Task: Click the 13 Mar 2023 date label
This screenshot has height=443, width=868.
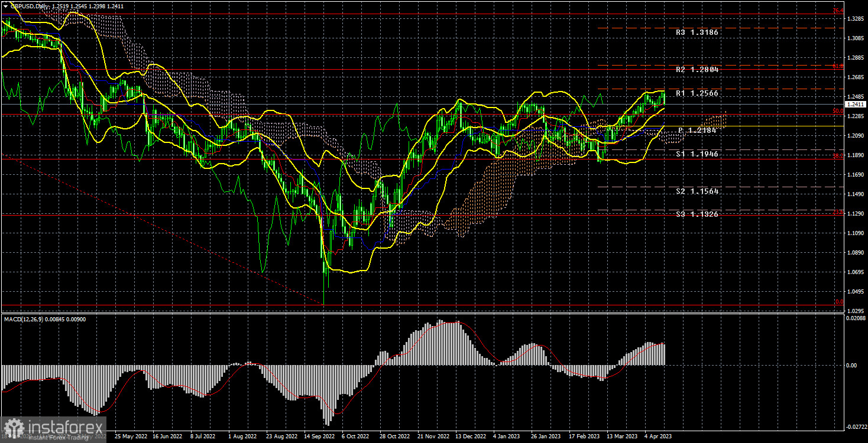Action: pyautogui.click(x=622, y=437)
